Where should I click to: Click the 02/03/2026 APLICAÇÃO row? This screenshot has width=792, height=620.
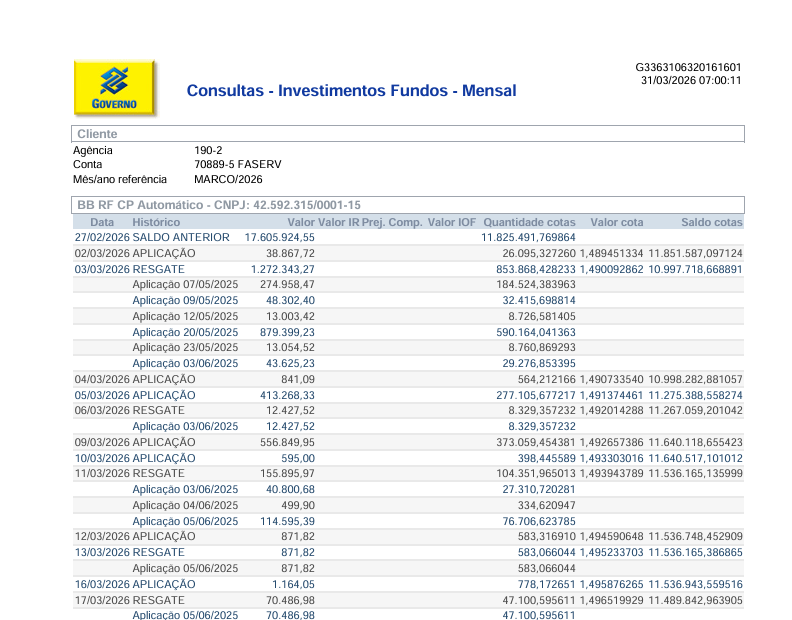(x=408, y=253)
